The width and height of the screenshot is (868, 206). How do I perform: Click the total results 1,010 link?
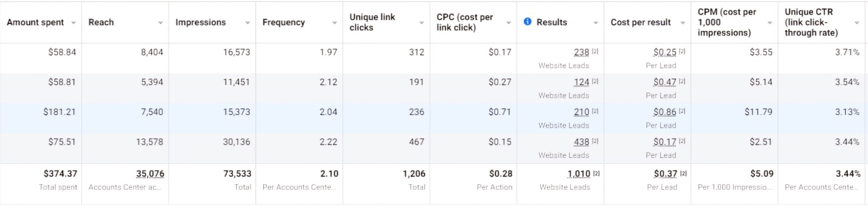click(579, 174)
